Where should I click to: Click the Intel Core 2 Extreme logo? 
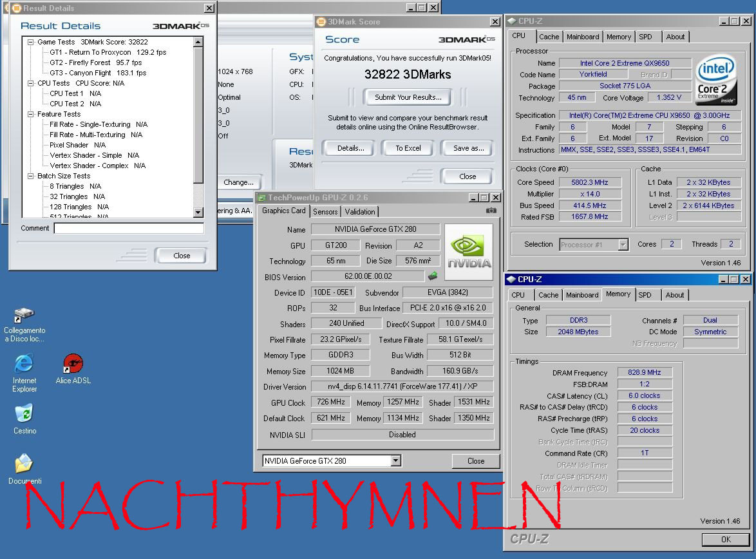717,79
